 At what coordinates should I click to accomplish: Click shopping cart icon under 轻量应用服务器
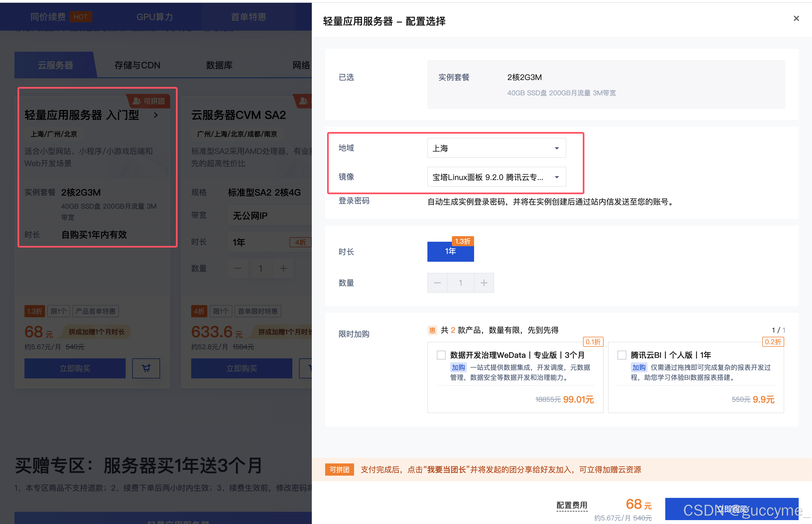(x=146, y=368)
